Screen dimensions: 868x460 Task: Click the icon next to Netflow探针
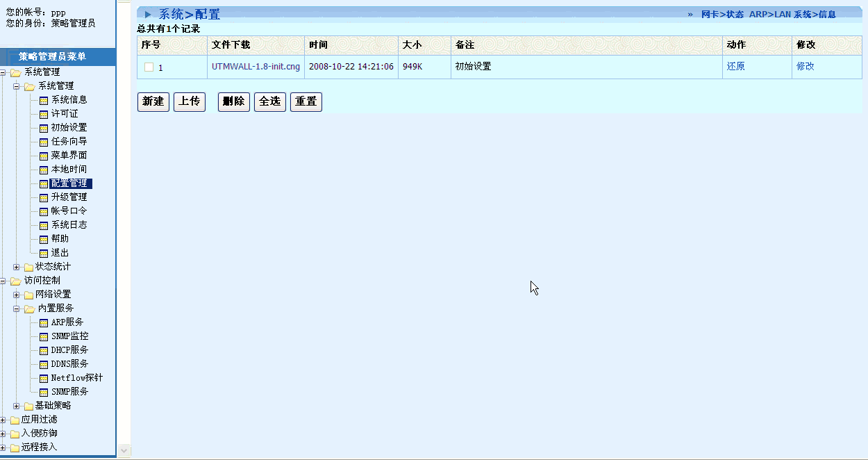pyautogui.click(x=44, y=378)
